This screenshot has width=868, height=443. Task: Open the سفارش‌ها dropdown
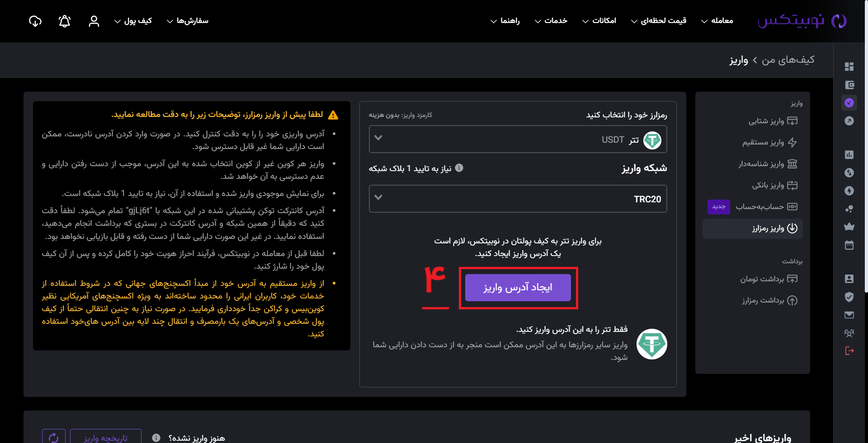click(x=188, y=21)
